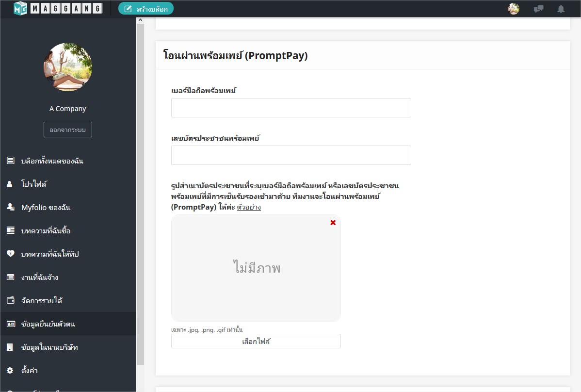Image resolution: width=581 pixels, height=392 pixels.
Task: Click the wallet icon beside จัดการรายได้
Action: pos(11,300)
